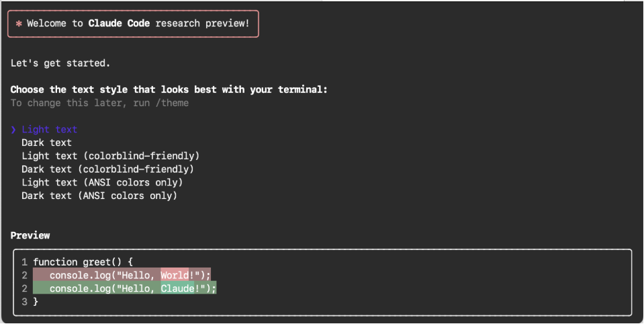Pick Dark text (ANSI colors only)
This screenshot has width=644, height=324.
(x=99, y=196)
